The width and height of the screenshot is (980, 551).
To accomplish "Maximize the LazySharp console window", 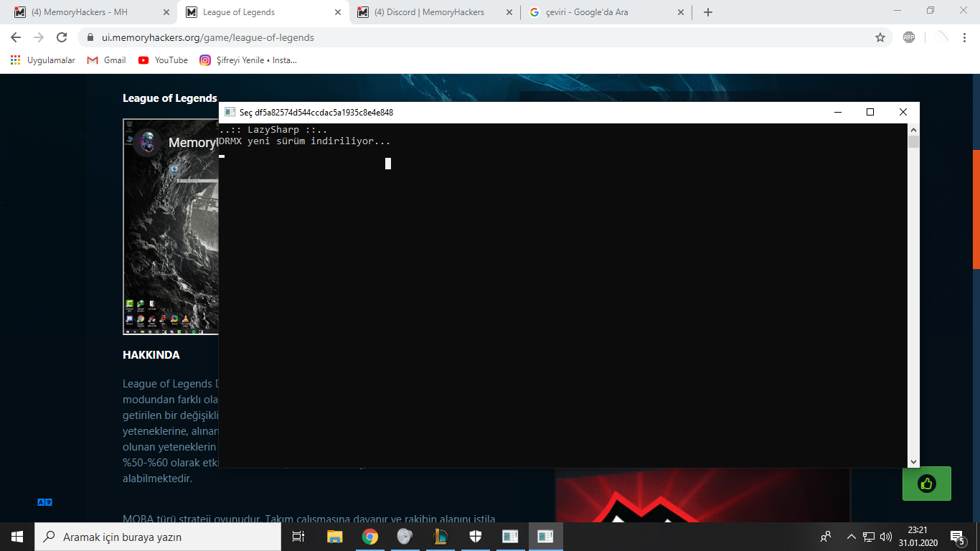I will (x=870, y=112).
